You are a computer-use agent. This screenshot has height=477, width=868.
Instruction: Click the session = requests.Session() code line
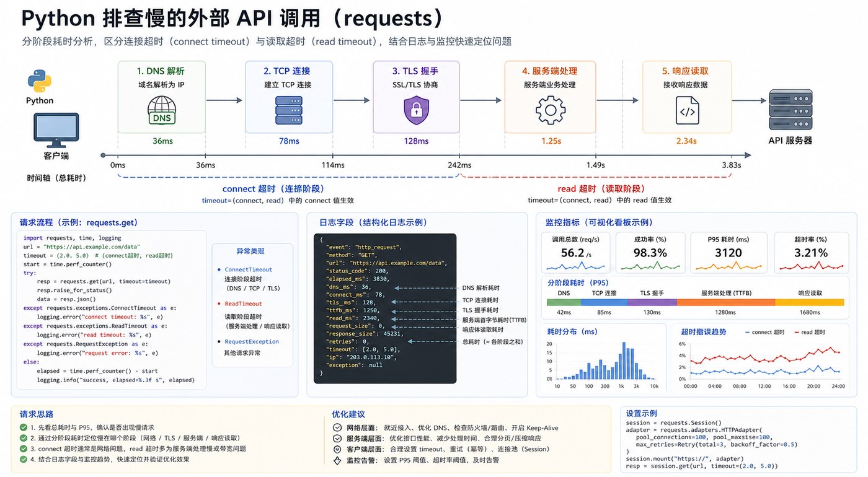tap(674, 422)
